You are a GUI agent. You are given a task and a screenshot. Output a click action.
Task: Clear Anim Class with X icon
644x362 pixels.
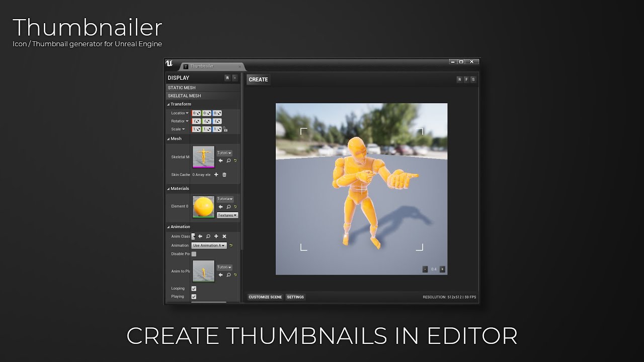pyautogui.click(x=224, y=236)
